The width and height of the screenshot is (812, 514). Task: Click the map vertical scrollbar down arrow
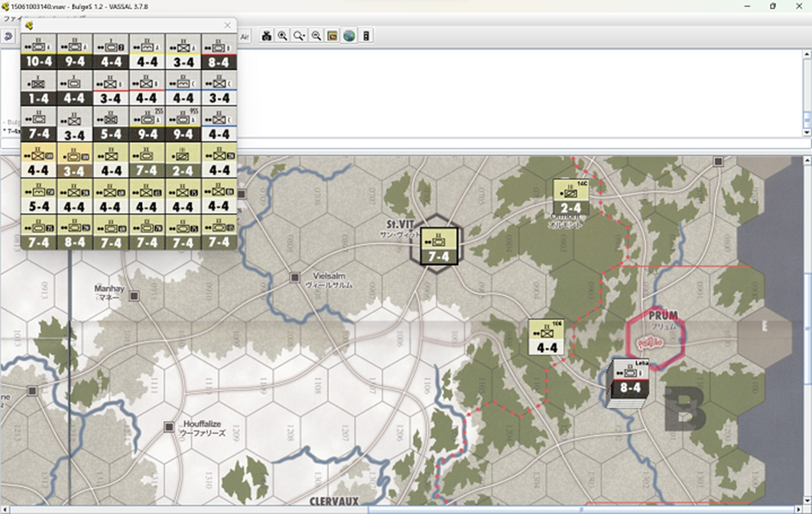(807, 501)
